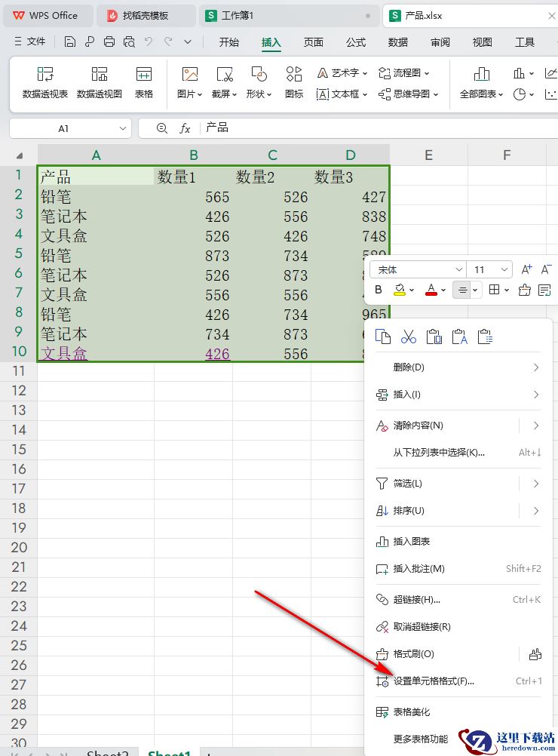Choose 设置单元格格式(F)... in context menu
Screen dimensions: 558x756
coord(458,681)
